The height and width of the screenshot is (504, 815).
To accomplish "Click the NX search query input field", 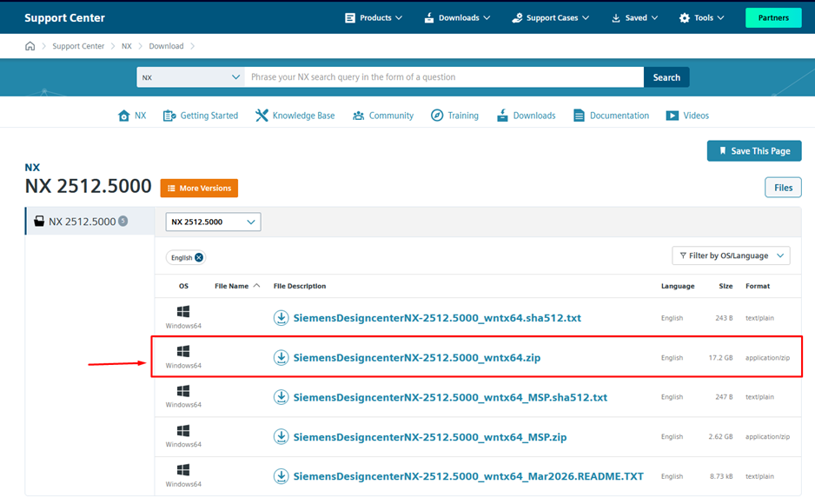I will pos(443,77).
